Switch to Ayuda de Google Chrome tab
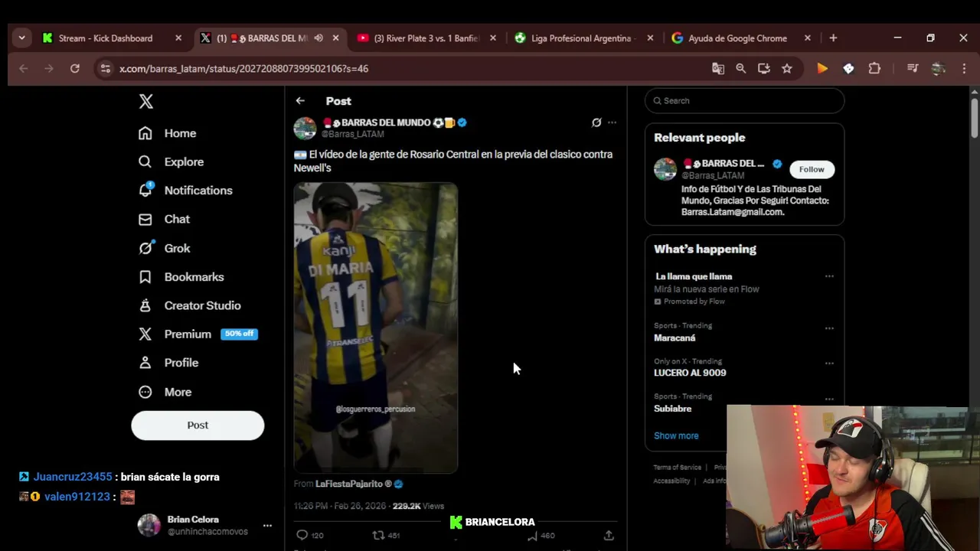 pos(737,37)
